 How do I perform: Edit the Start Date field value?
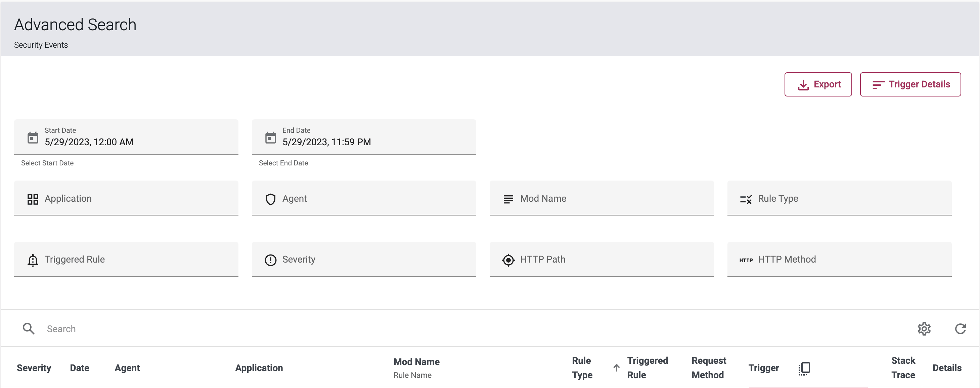pyautogui.click(x=89, y=142)
